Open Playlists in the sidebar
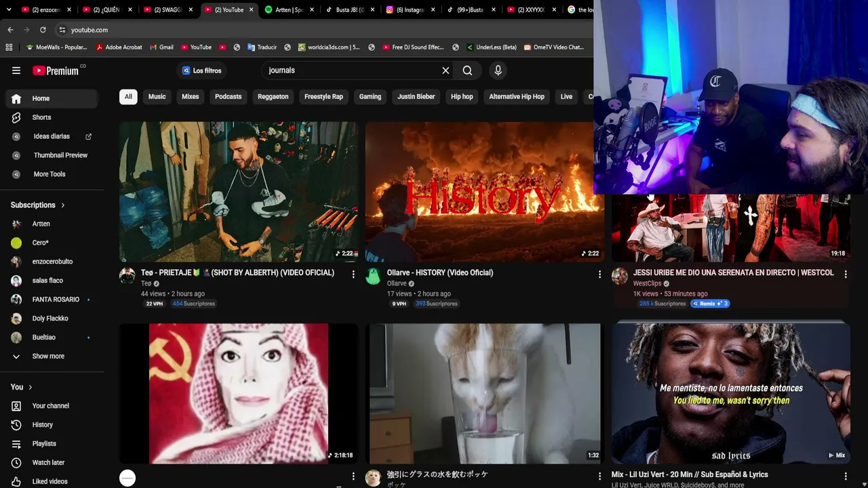The width and height of the screenshot is (868, 488). click(52, 443)
